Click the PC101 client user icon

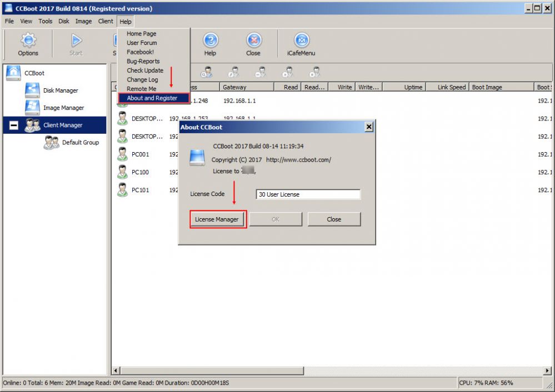click(122, 190)
